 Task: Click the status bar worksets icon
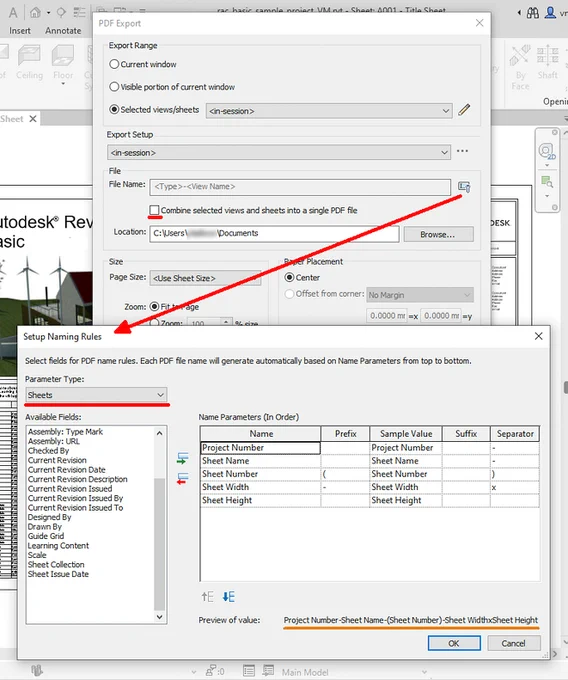click(x=37, y=670)
